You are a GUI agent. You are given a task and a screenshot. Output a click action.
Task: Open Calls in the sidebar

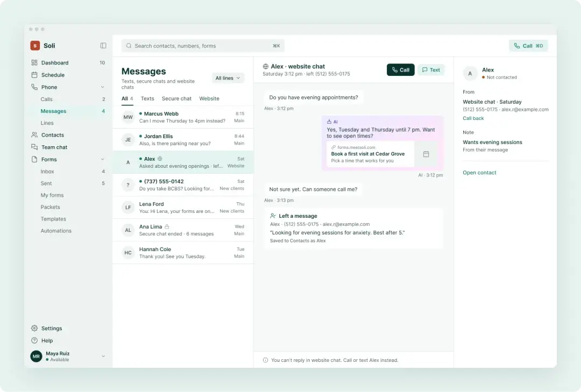[68, 99]
